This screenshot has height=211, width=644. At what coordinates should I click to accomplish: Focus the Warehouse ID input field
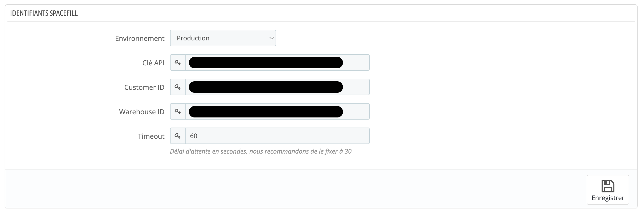click(355, 112)
